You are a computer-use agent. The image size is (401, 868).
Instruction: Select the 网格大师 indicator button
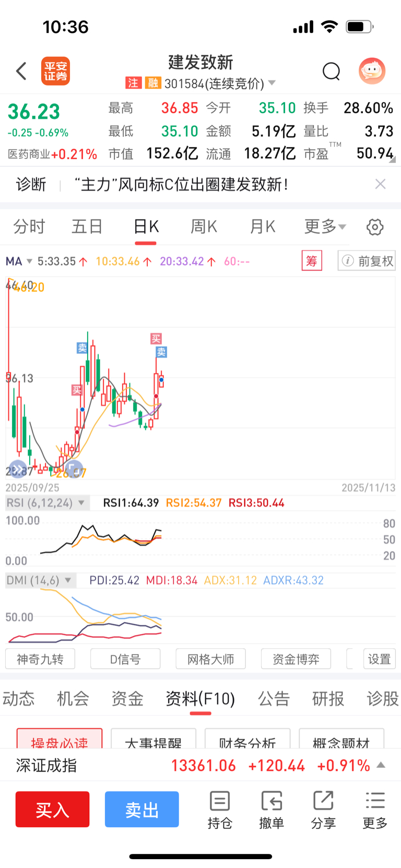pos(210,659)
